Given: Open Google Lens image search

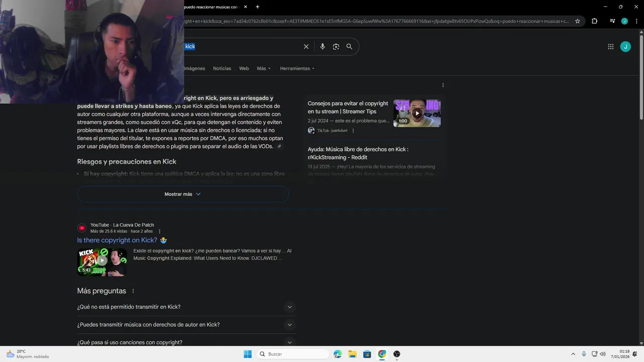Looking at the screenshot, I should click(336, 46).
